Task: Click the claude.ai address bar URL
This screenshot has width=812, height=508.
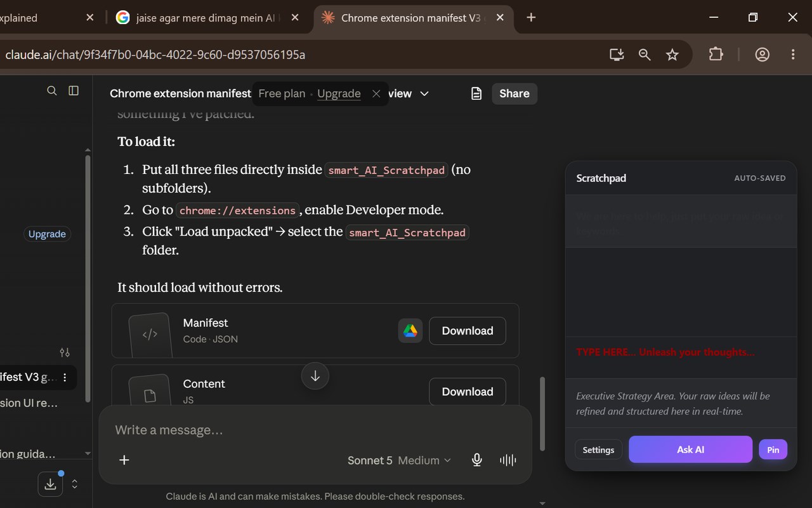Action: [155, 55]
